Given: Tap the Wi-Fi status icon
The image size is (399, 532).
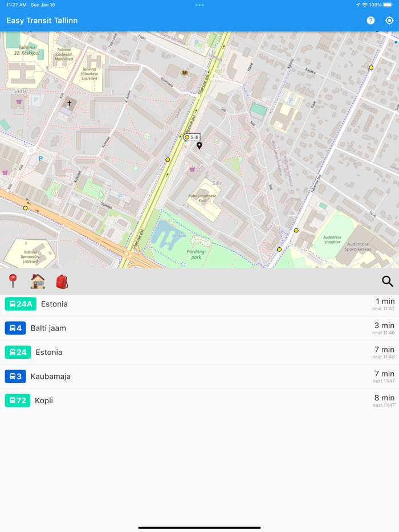Looking at the screenshot, I should point(365,5).
